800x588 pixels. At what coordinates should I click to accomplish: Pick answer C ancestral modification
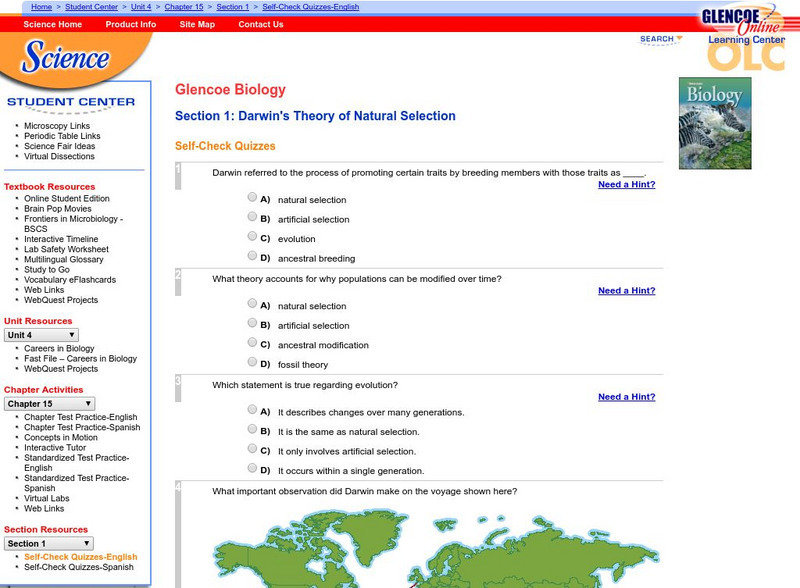pos(252,342)
